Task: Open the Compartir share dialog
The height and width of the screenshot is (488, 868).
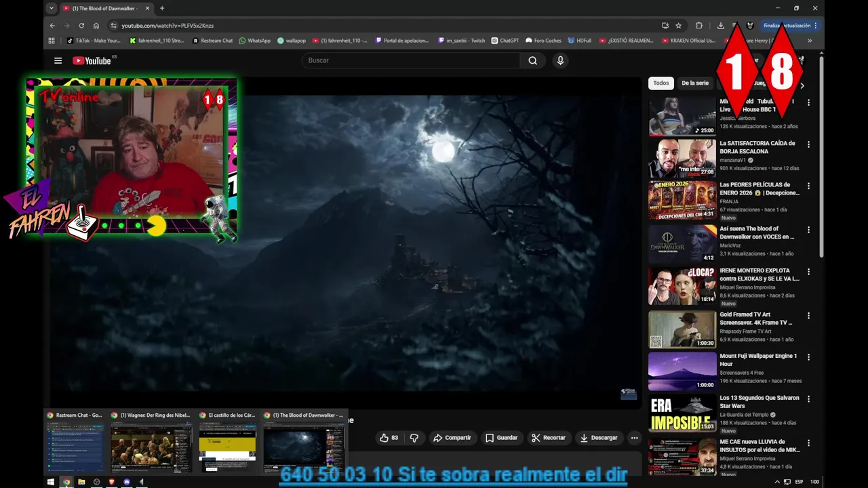Action: click(452, 438)
